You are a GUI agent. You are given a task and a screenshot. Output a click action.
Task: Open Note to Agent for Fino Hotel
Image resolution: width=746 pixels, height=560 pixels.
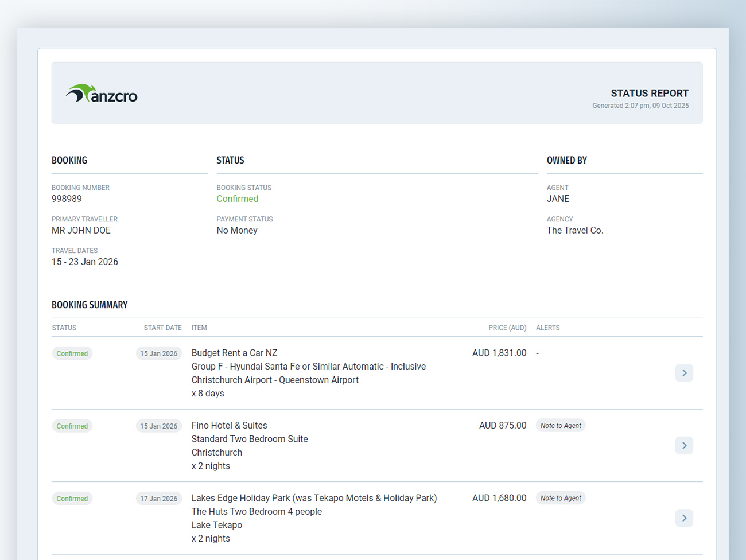(561, 426)
